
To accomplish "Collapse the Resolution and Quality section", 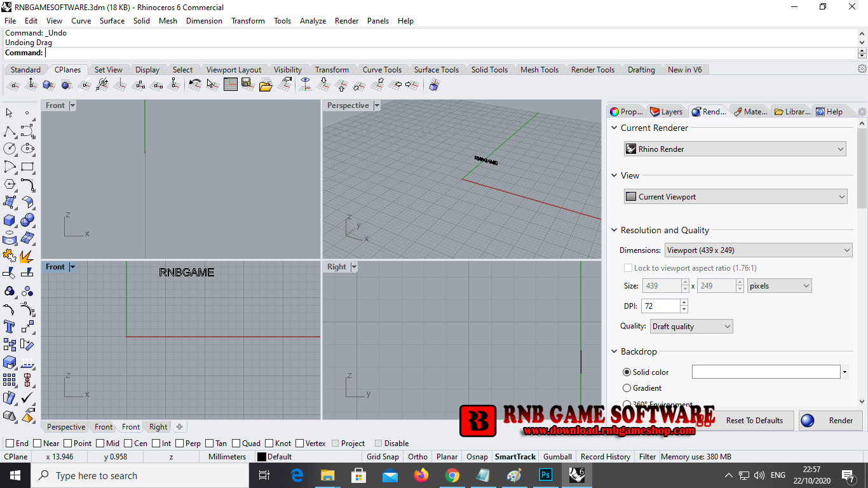I will click(x=614, y=230).
